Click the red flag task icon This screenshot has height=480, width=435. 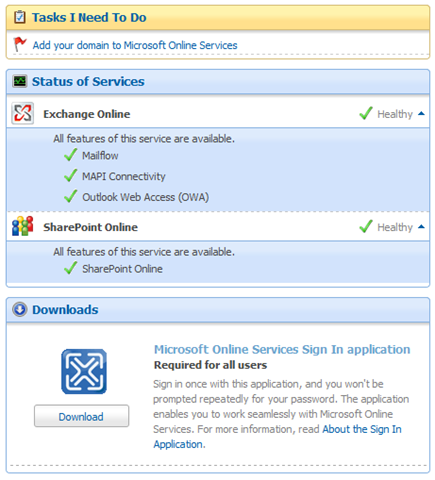20,44
